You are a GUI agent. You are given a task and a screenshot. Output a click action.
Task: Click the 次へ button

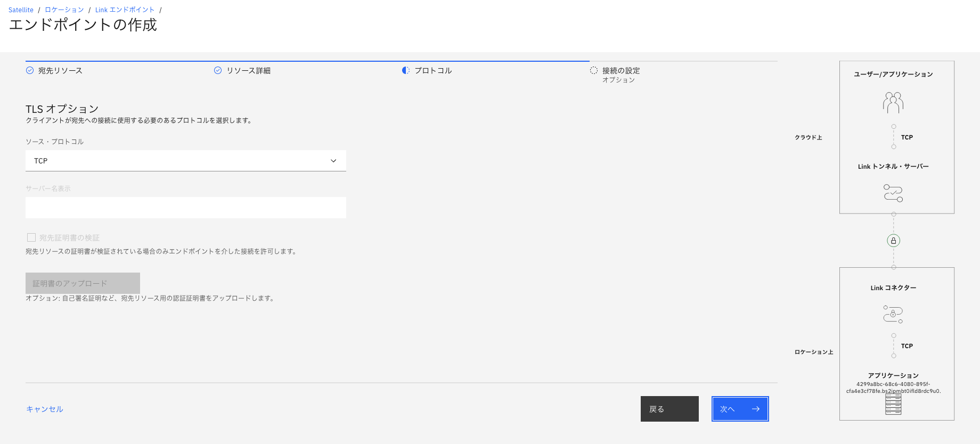[x=740, y=409]
